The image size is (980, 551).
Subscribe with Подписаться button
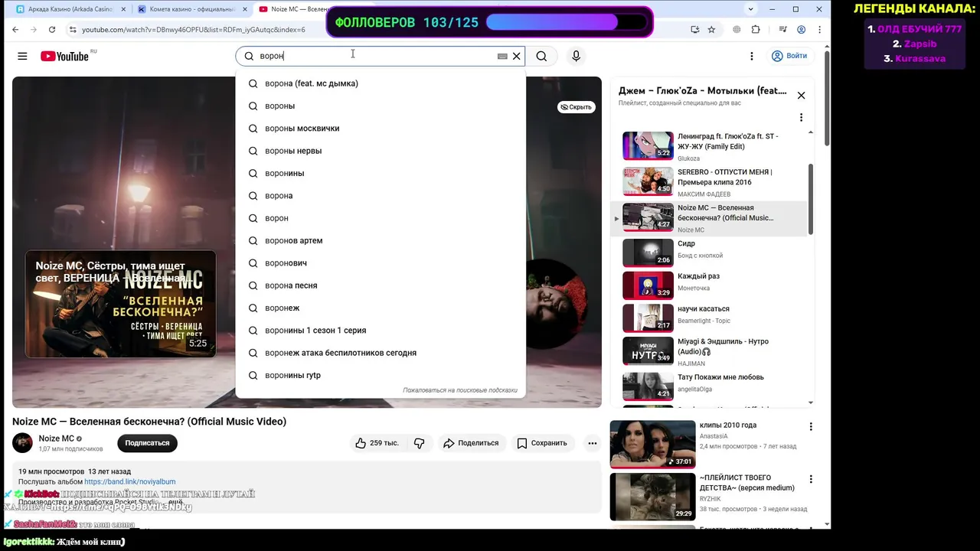click(147, 443)
